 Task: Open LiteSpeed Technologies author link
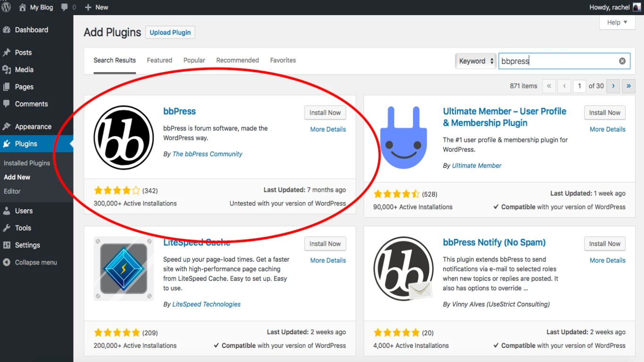(206, 304)
